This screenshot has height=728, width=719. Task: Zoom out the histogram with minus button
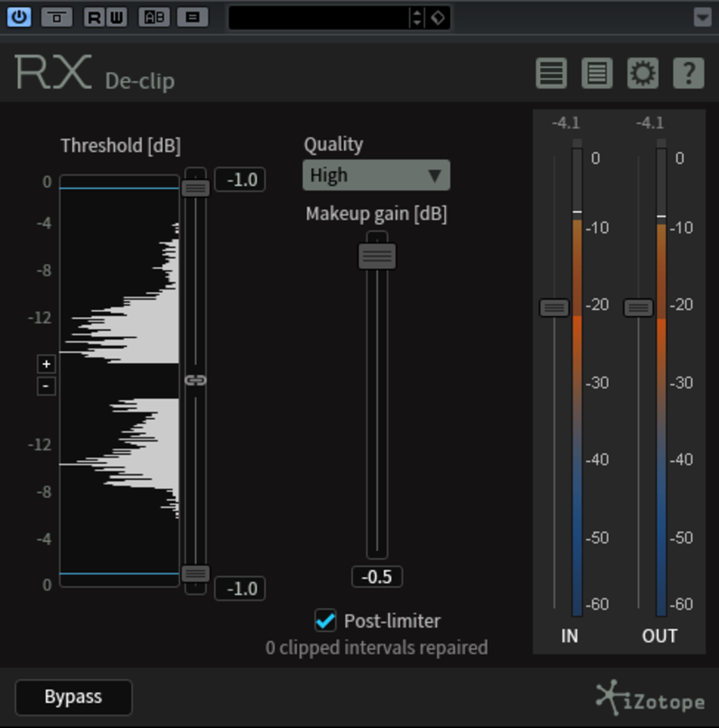coord(47,386)
